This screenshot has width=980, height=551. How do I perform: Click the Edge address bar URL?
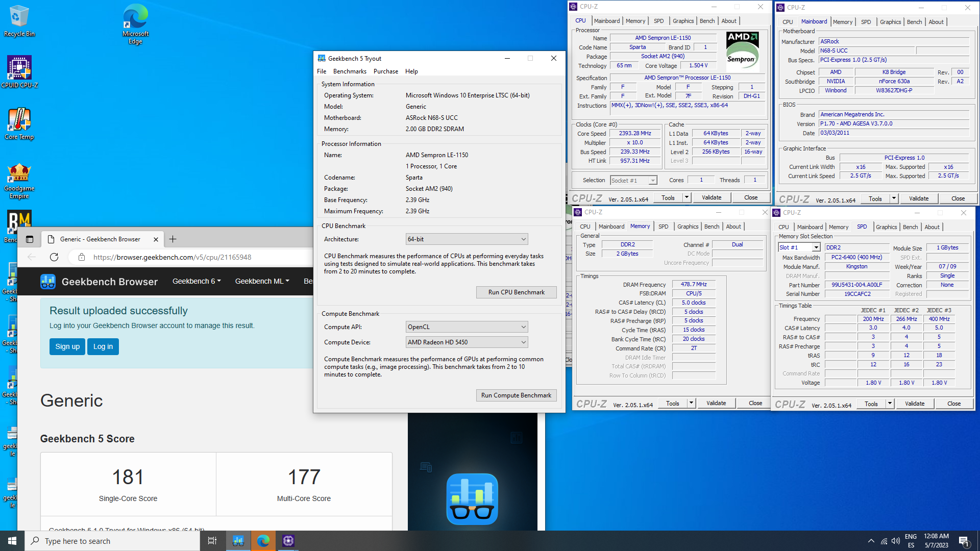point(172,257)
